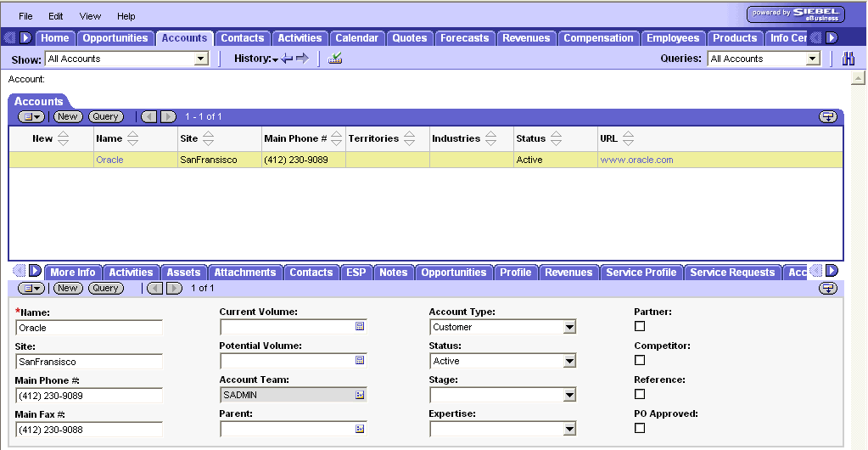Open the Account Type dropdown
This screenshot has height=450, width=868.
(x=569, y=327)
